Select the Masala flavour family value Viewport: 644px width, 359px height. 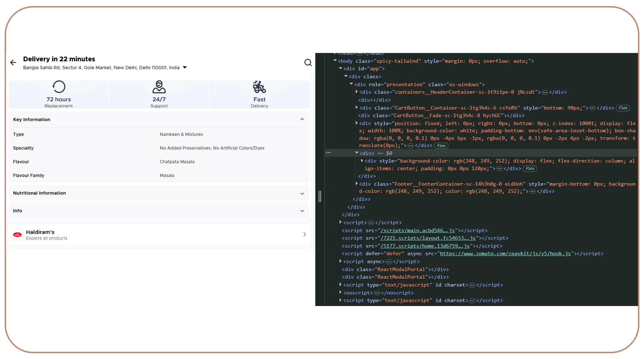[167, 175]
